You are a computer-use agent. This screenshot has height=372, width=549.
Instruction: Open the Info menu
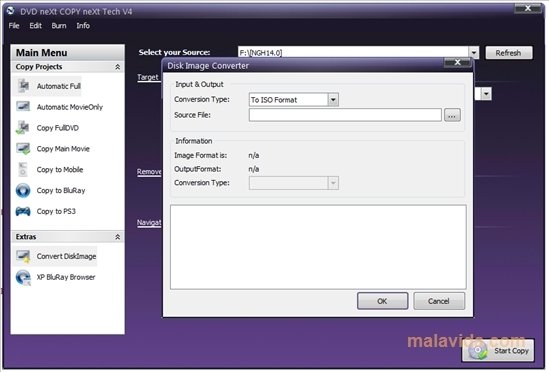(x=83, y=26)
